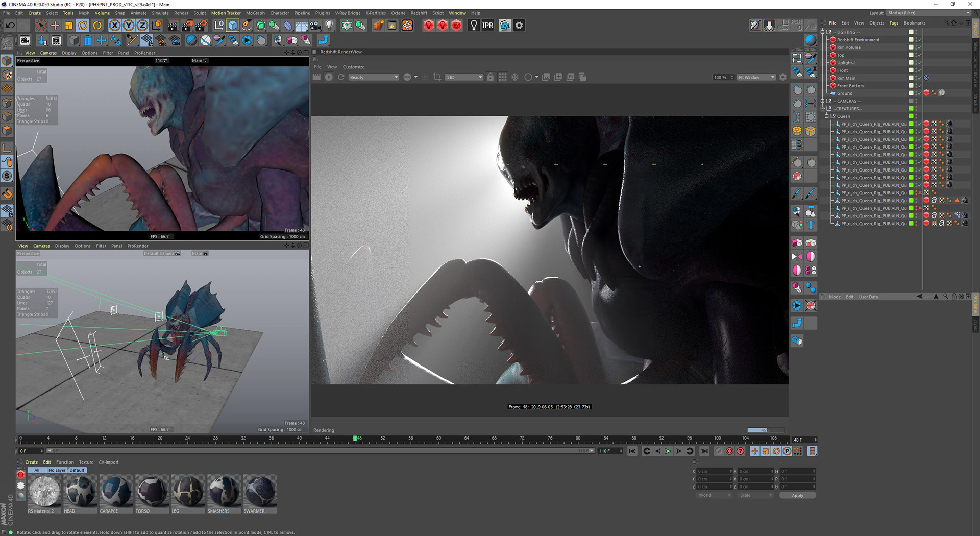Screen dimensions: 980x536
Task: Open the Scale mode dropdown
Action: click(x=755, y=495)
